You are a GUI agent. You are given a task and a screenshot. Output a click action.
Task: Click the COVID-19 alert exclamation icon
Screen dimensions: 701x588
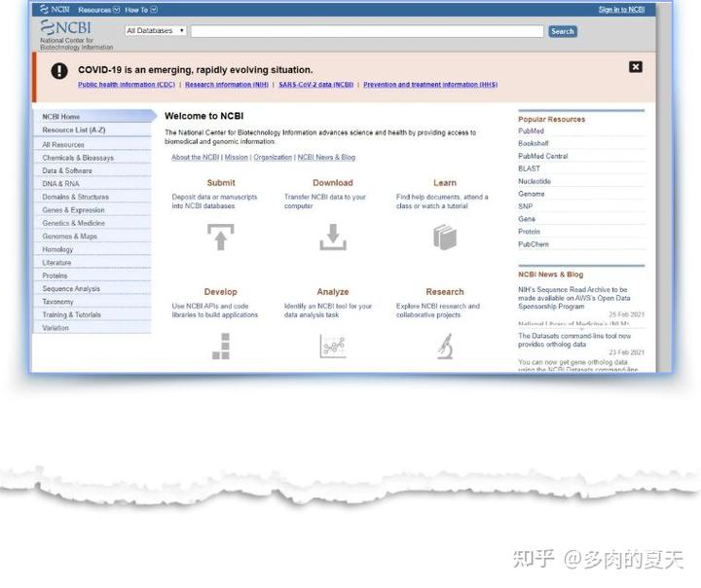59,71
